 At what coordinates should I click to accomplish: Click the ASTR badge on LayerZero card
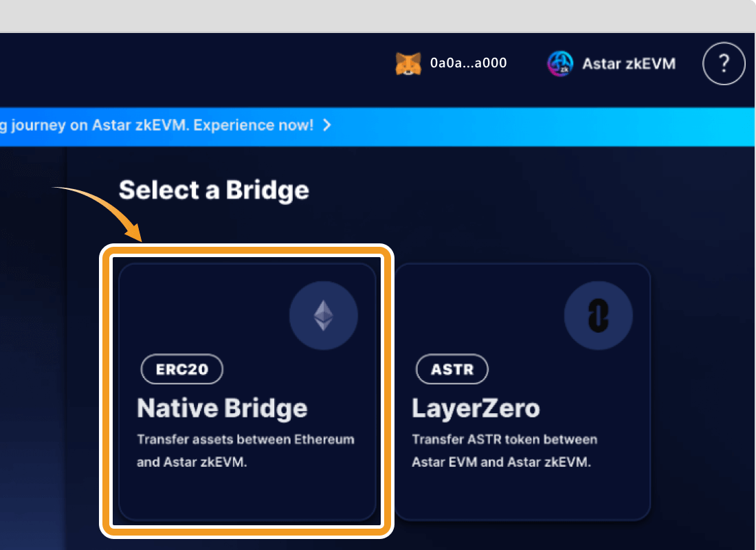(x=452, y=369)
